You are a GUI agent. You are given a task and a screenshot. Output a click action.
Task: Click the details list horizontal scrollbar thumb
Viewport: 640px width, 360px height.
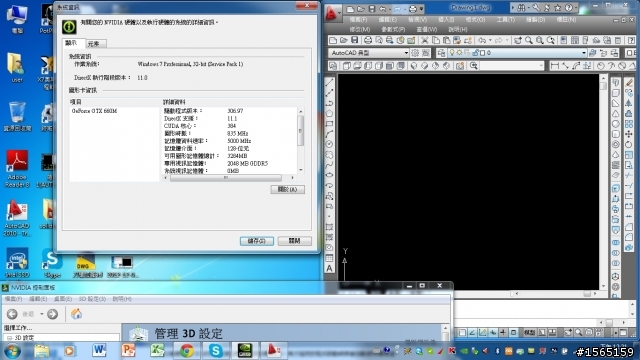click(225, 178)
